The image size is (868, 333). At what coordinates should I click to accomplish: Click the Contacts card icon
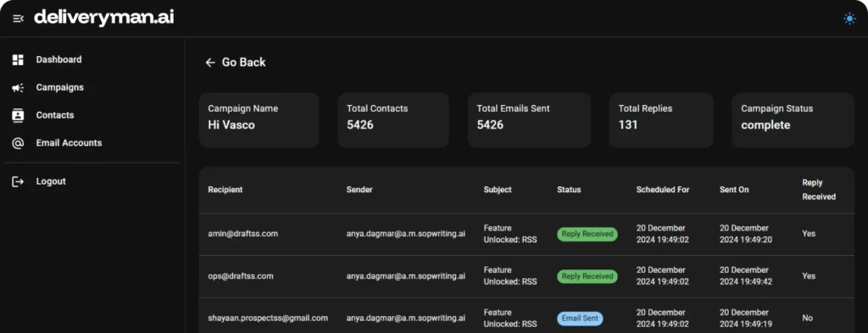pos(18,115)
